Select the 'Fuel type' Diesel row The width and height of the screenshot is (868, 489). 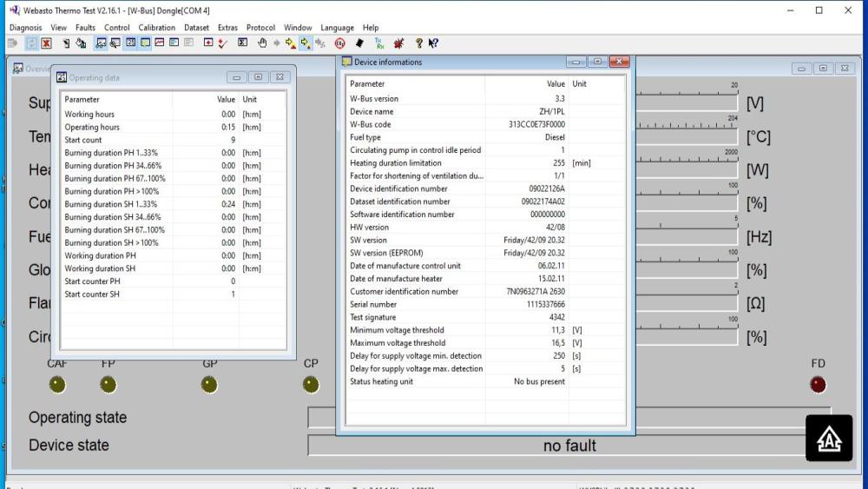485,137
